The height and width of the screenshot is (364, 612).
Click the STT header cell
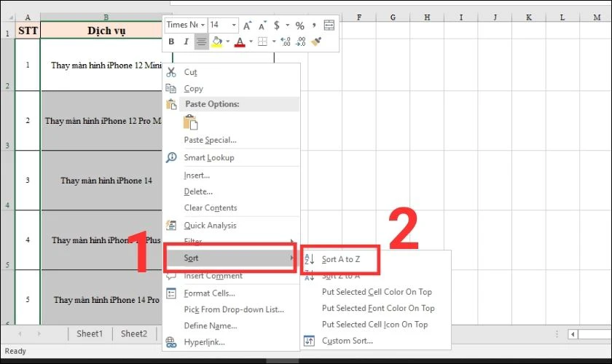(x=28, y=30)
